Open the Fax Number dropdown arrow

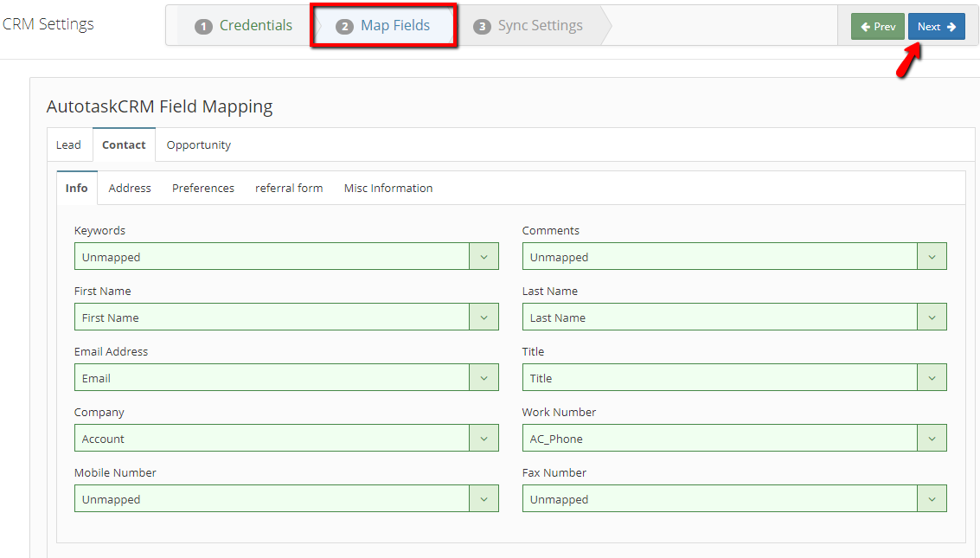932,498
